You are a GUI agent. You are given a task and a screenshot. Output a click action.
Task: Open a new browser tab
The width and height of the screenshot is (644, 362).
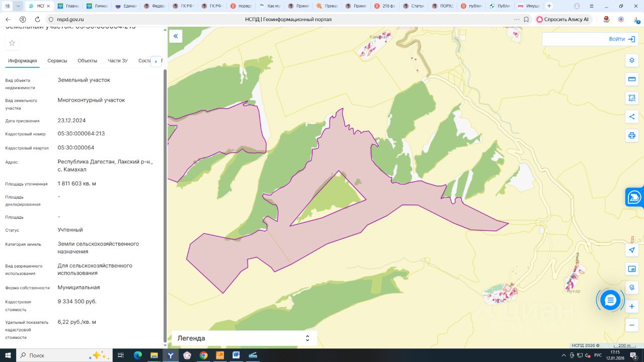549,6
